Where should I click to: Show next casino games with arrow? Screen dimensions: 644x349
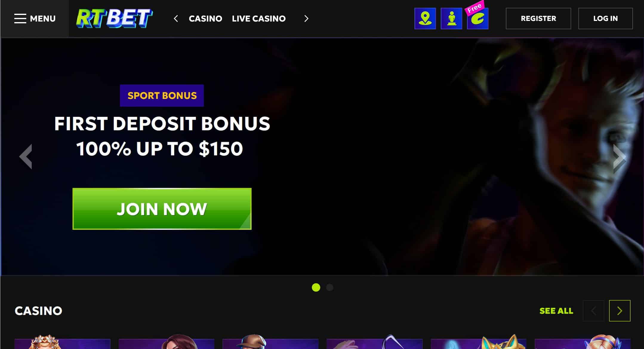tap(620, 311)
